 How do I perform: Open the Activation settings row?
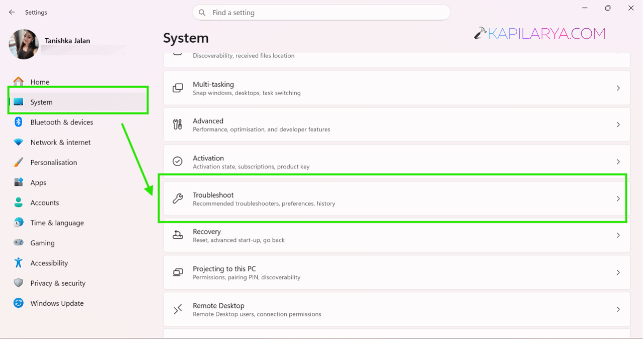pos(397,162)
